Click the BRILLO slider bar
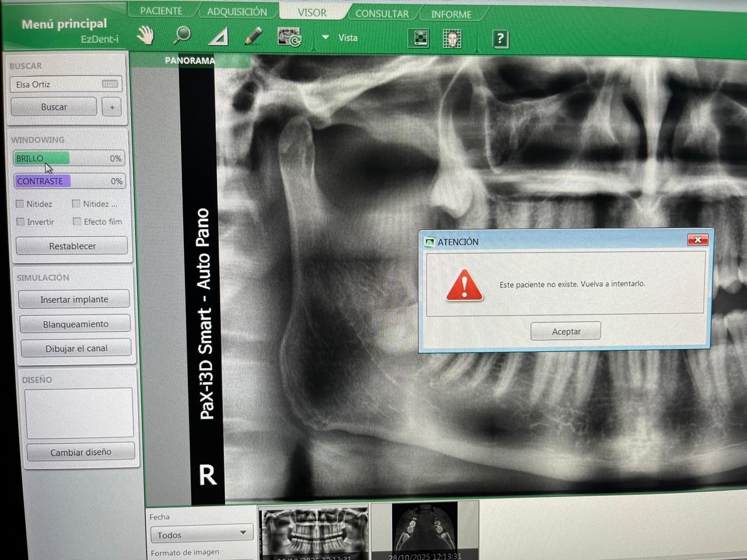The height and width of the screenshot is (560, 747). tap(68, 158)
